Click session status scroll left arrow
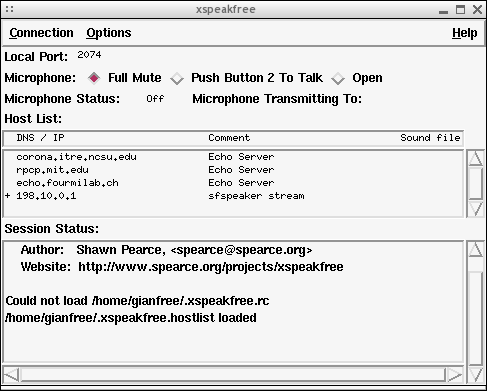This screenshot has height=391, width=487. point(12,375)
